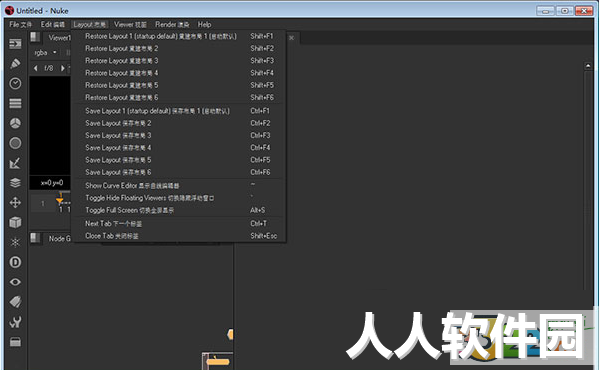Select Show Curve Editor menu entry
This screenshot has height=370, width=600.
[x=179, y=186]
